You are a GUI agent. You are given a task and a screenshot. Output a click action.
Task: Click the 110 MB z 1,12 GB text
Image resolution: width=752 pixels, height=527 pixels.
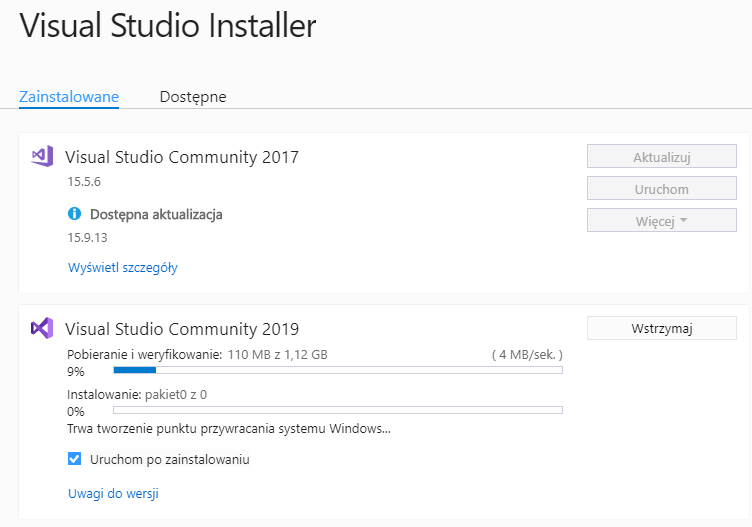pyautogui.click(x=278, y=355)
